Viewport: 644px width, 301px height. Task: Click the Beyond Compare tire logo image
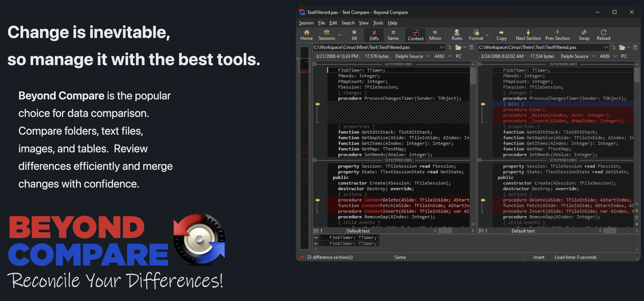(x=199, y=239)
